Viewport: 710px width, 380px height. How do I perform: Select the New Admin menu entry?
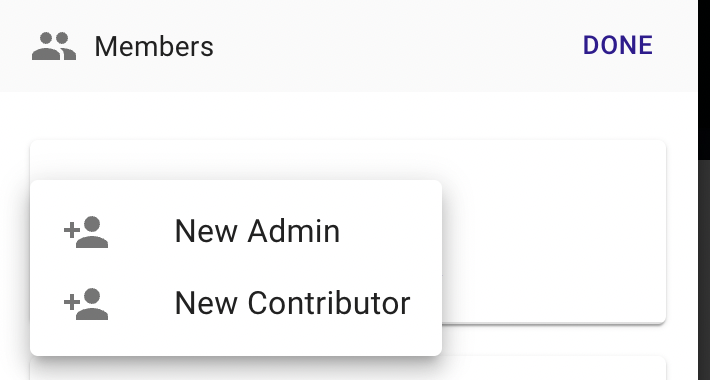click(236, 232)
